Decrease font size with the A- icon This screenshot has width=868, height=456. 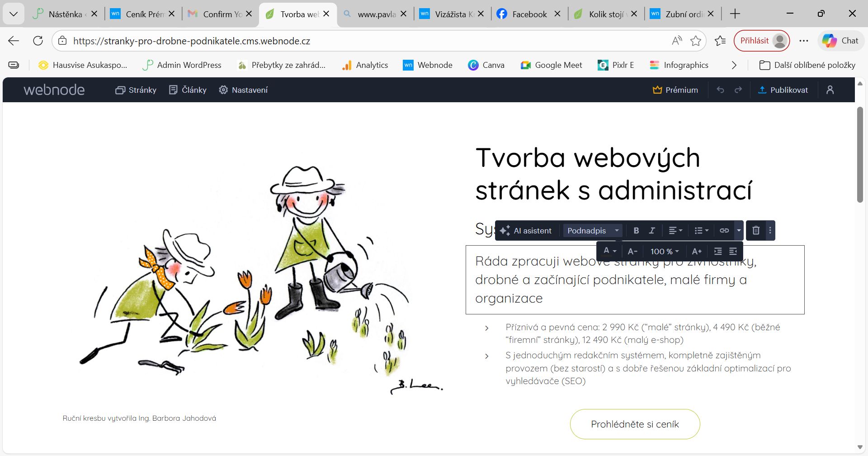click(632, 251)
